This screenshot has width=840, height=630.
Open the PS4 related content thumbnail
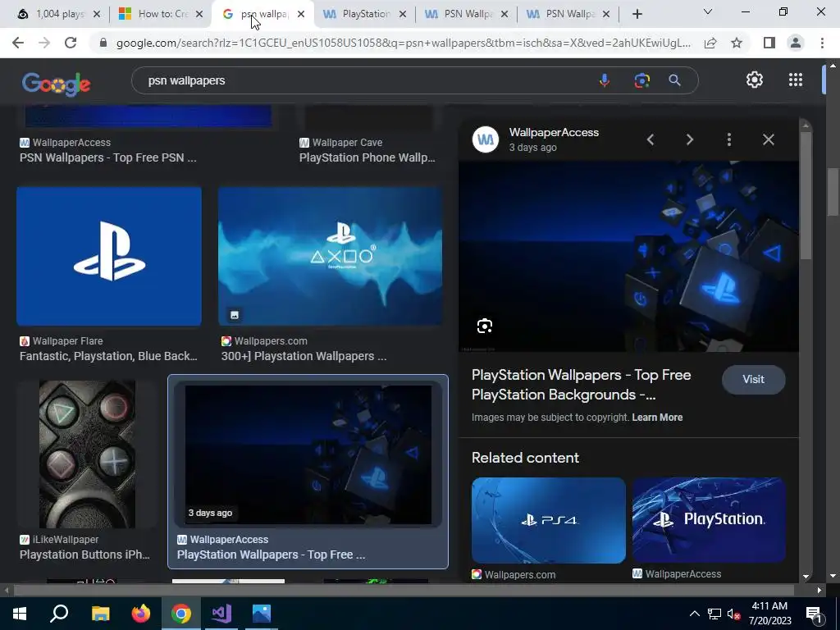[x=549, y=520]
